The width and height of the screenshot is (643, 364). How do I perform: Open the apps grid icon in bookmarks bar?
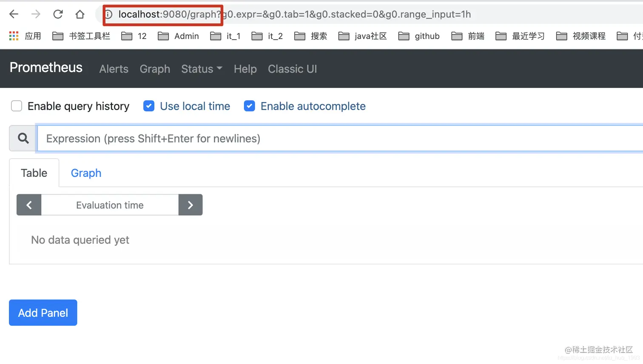(x=14, y=36)
